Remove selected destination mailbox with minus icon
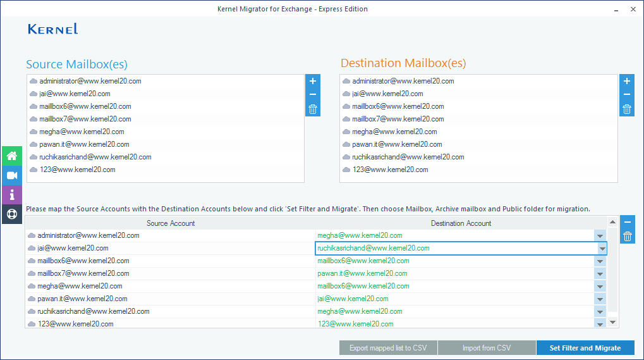Screen dimensions: 644x360 [x=627, y=94]
